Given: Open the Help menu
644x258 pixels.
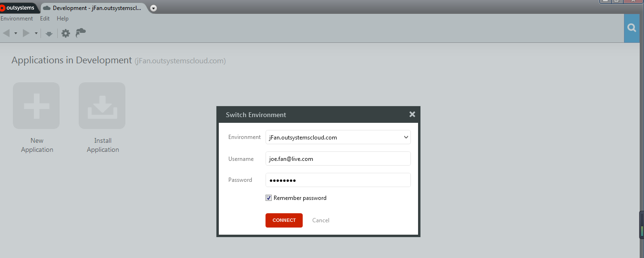Looking at the screenshot, I should click(62, 19).
